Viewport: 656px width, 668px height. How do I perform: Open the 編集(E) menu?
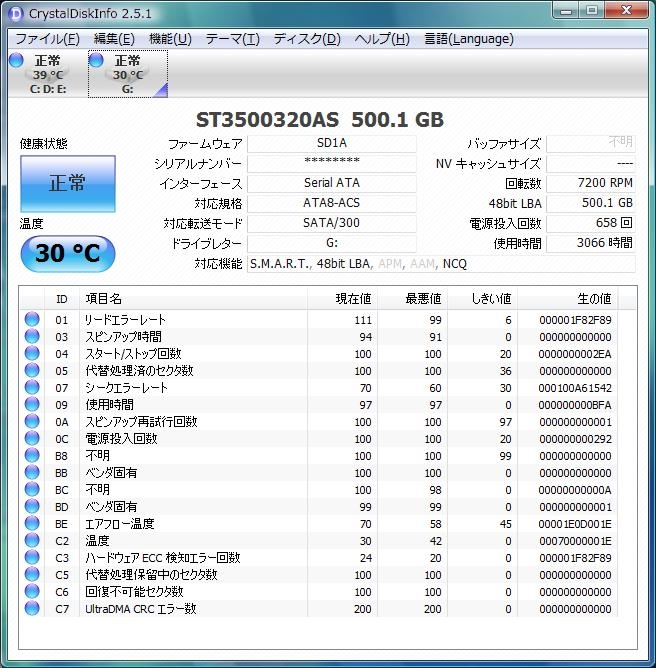click(114, 39)
